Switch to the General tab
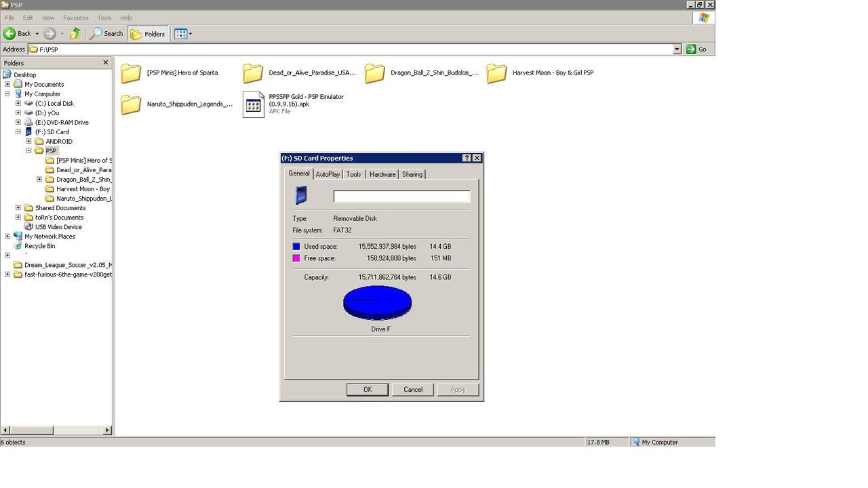Viewport: 868px width, 488px height. [299, 174]
